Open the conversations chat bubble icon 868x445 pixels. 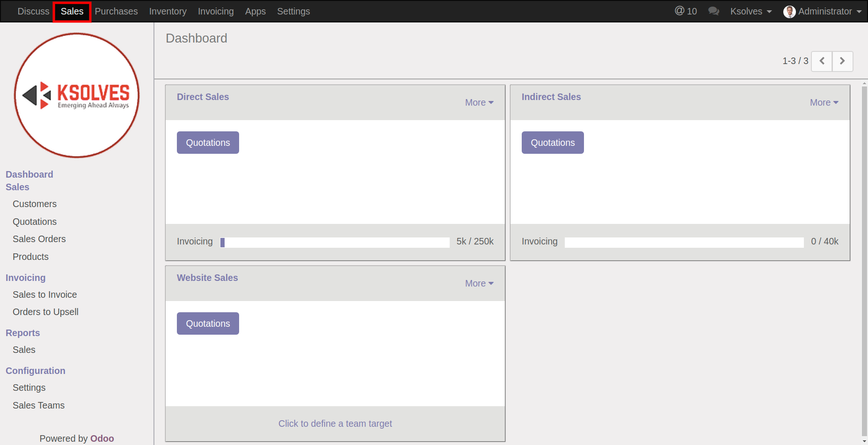[713, 11]
